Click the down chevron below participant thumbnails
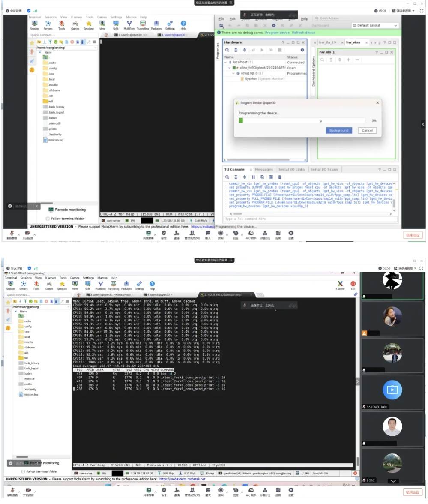 (393, 481)
